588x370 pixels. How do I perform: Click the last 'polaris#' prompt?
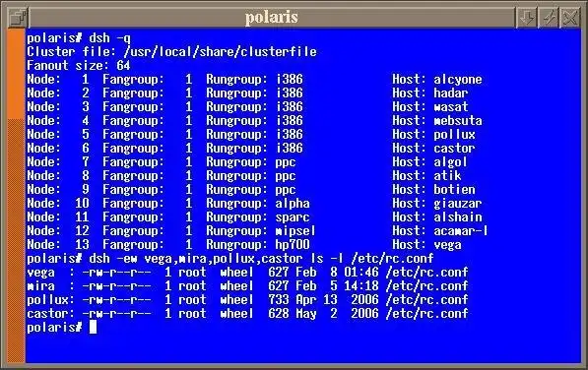pyautogui.click(x=54, y=328)
